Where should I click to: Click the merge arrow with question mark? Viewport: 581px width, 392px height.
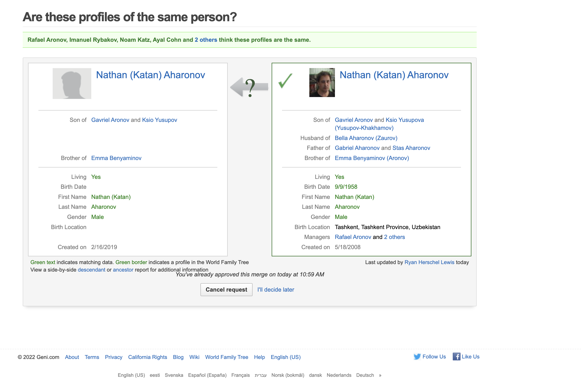point(249,87)
